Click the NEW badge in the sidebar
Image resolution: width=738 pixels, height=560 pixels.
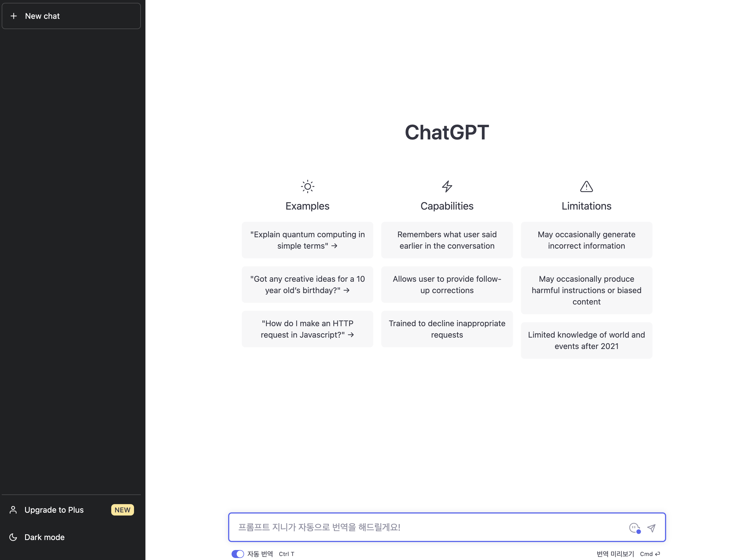(x=122, y=510)
